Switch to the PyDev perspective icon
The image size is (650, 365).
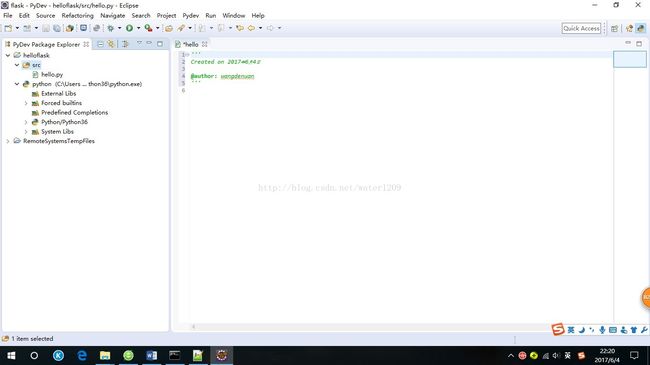pyautogui.click(x=641, y=28)
